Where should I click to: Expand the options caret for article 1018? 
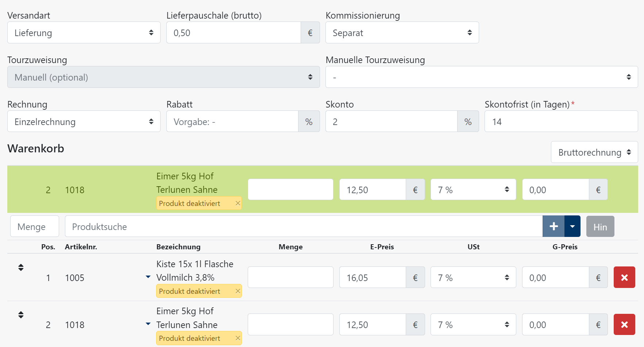pyautogui.click(x=148, y=324)
